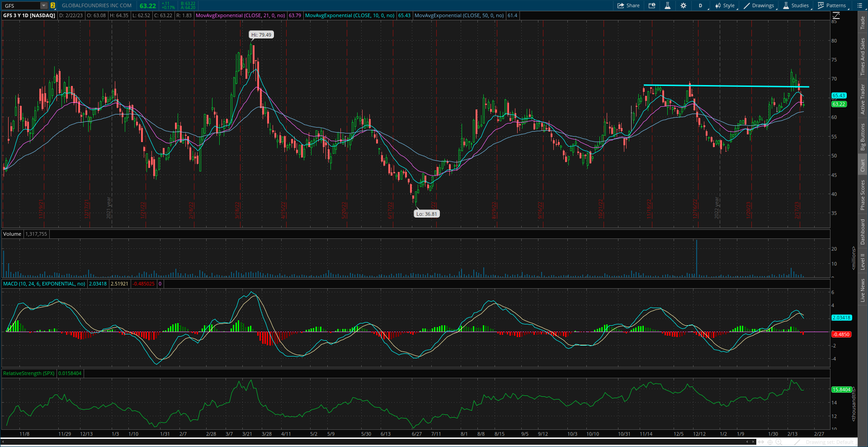Click the last price 63.22 in header

tap(147, 6)
